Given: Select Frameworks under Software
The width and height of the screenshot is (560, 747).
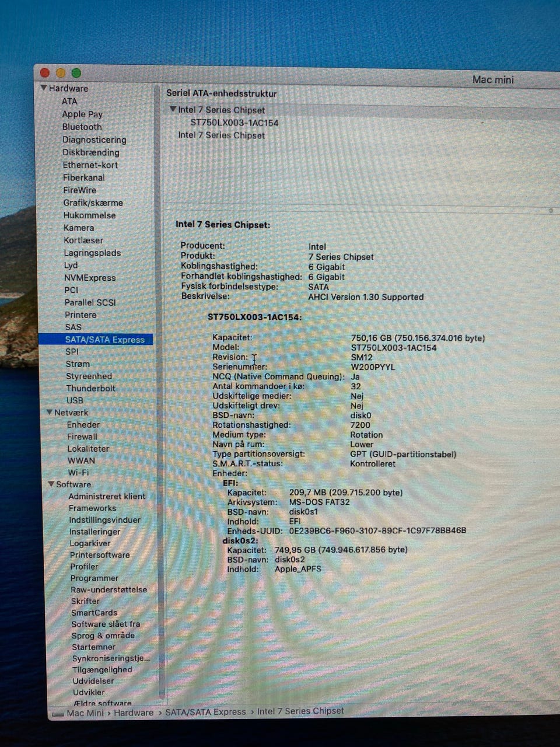Looking at the screenshot, I should (x=92, y=508).
